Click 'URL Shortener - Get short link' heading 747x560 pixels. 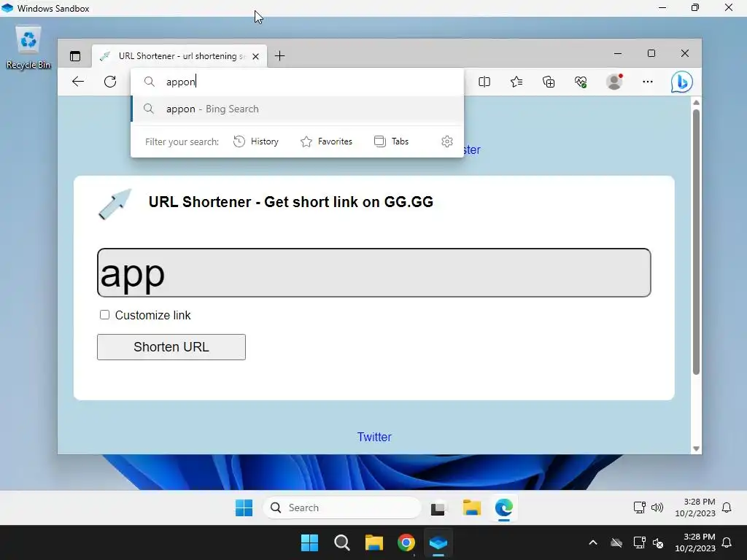291,202
